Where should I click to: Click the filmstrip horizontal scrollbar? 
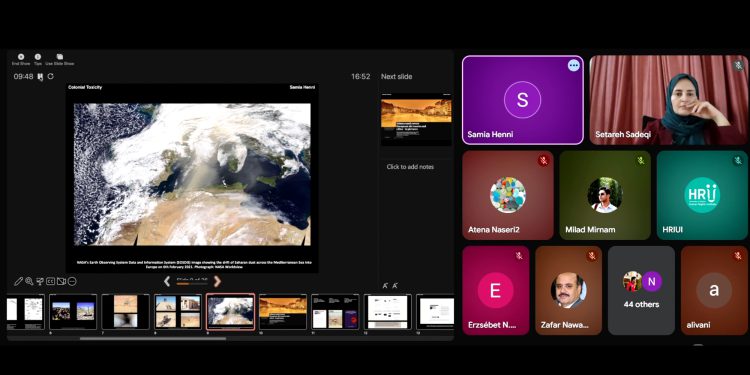[153, 339]
